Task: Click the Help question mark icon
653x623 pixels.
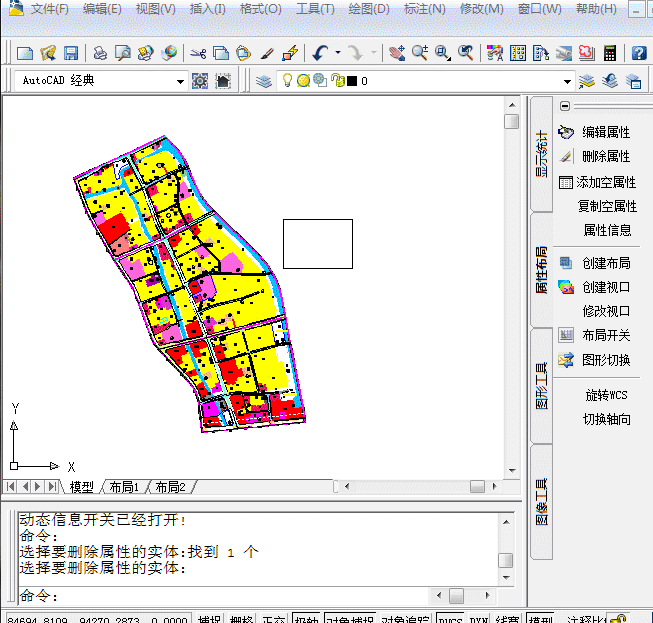Action: point(639,53)
